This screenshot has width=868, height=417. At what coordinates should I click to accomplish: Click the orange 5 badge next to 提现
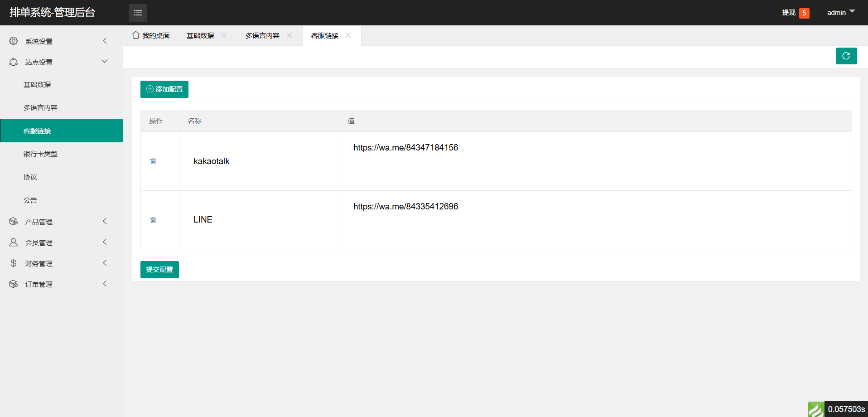[804, 13]
